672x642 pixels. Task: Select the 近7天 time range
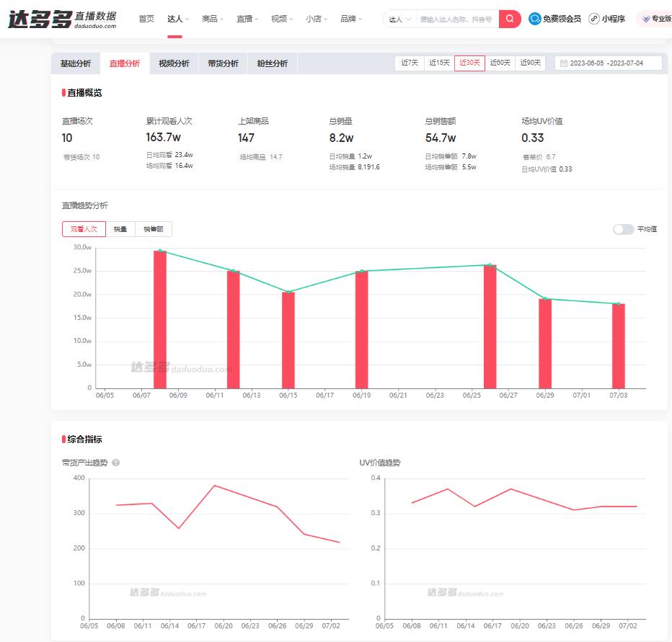coord(409,63)
